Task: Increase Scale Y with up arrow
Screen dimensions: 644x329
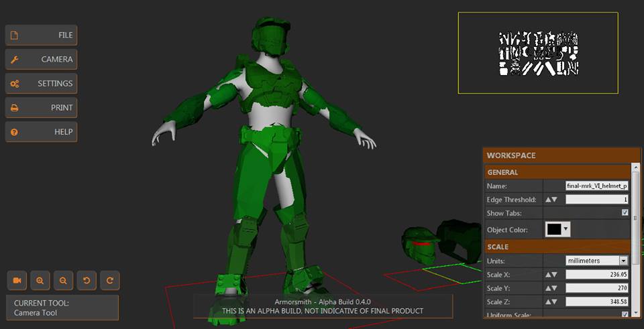Action: (x=548, y=288)
